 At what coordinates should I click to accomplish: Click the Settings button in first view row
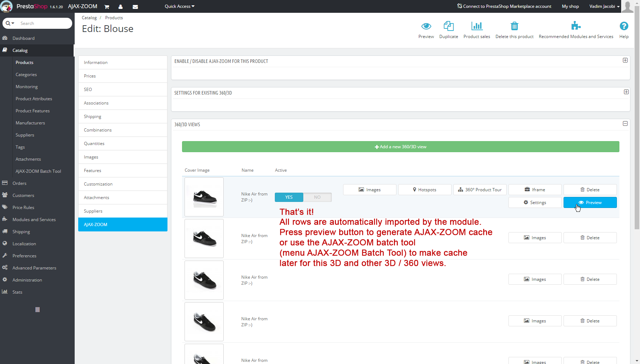click(x=535, y=203)
